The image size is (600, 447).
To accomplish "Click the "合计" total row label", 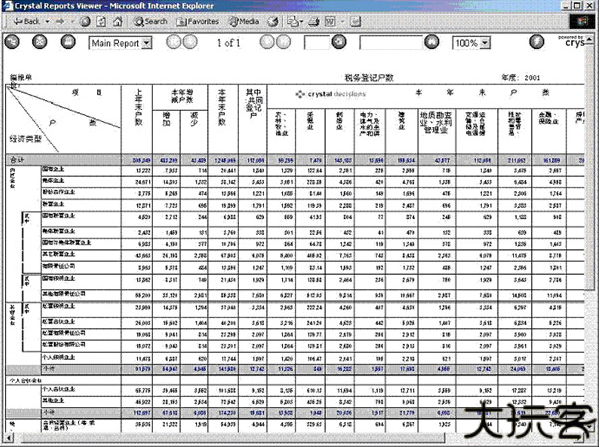I will pos(17,160).
